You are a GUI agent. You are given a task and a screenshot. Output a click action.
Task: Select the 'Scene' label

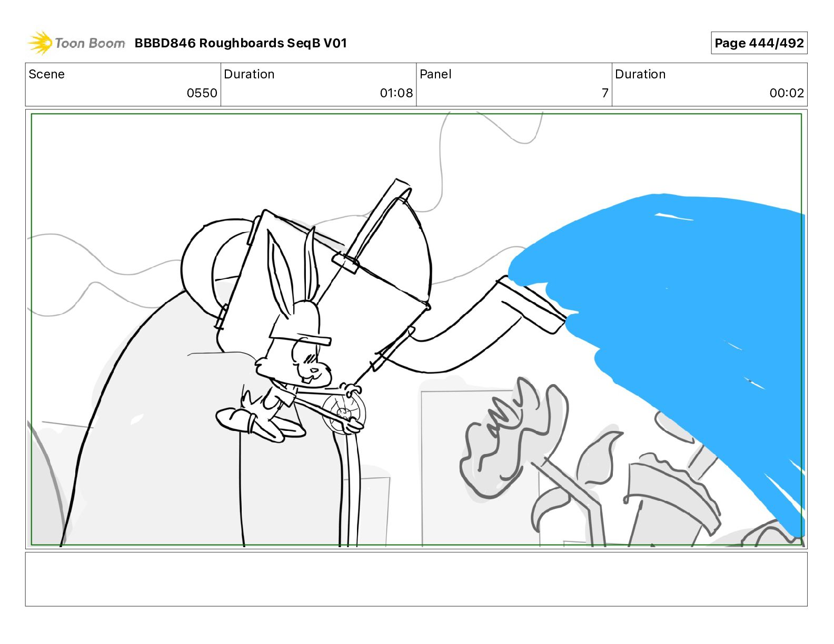click(46, 74)
